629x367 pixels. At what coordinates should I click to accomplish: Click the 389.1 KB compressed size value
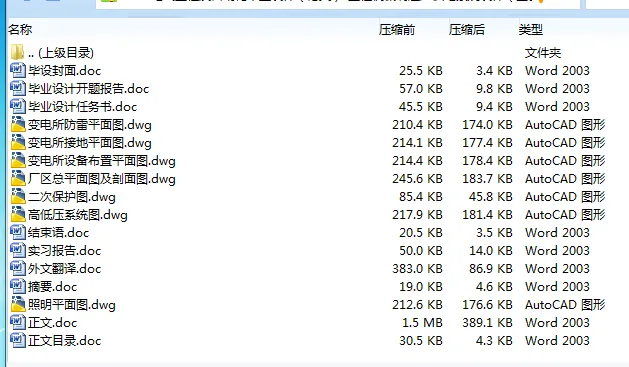point(487,323)
